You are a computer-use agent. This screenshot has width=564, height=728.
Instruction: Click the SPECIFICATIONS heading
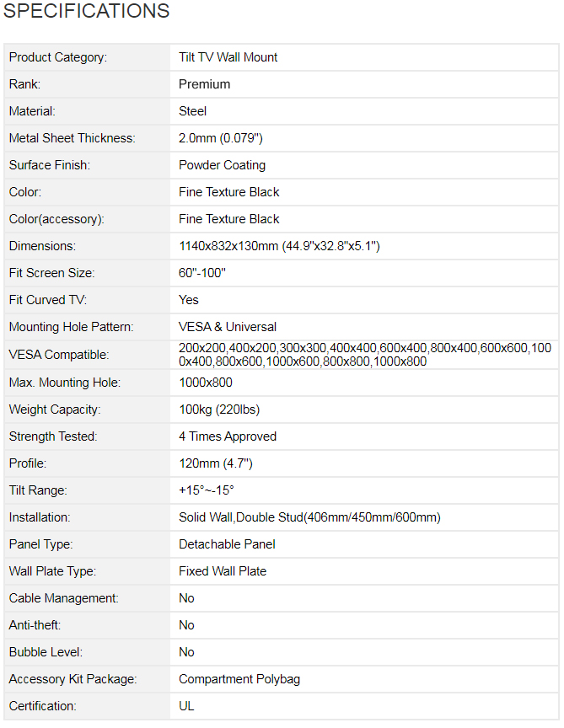(87, 12)
